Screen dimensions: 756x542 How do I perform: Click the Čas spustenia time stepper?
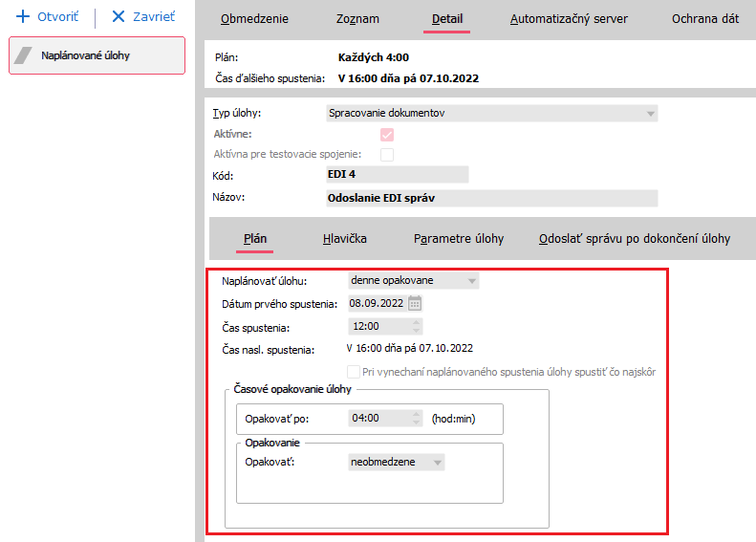(x=415, y=327)
